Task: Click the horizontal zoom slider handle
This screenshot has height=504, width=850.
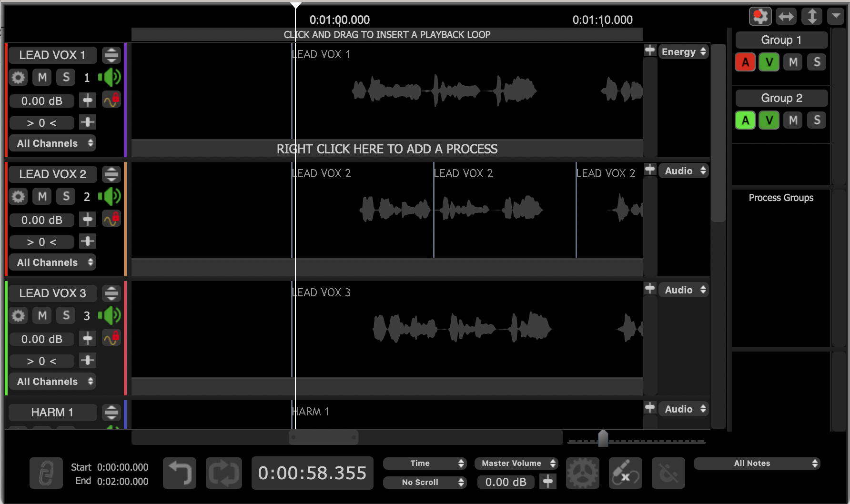Action: 603,439
